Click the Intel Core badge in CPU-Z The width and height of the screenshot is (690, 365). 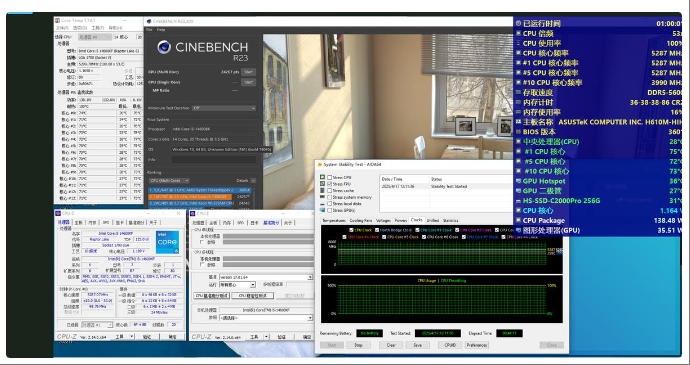[167, 242]
